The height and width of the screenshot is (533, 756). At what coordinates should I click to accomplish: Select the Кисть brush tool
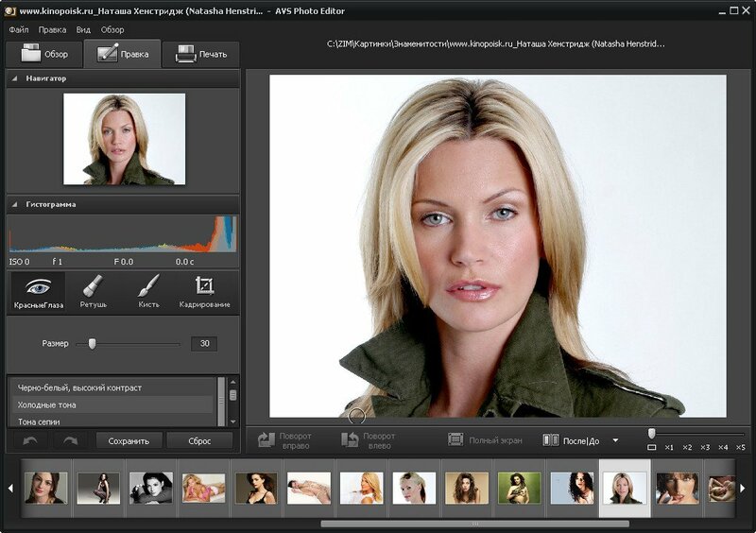click(149, 291)
